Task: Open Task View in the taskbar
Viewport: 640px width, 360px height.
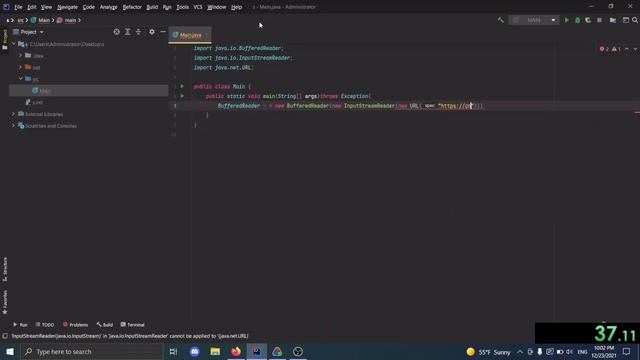Action: point(173,351)
